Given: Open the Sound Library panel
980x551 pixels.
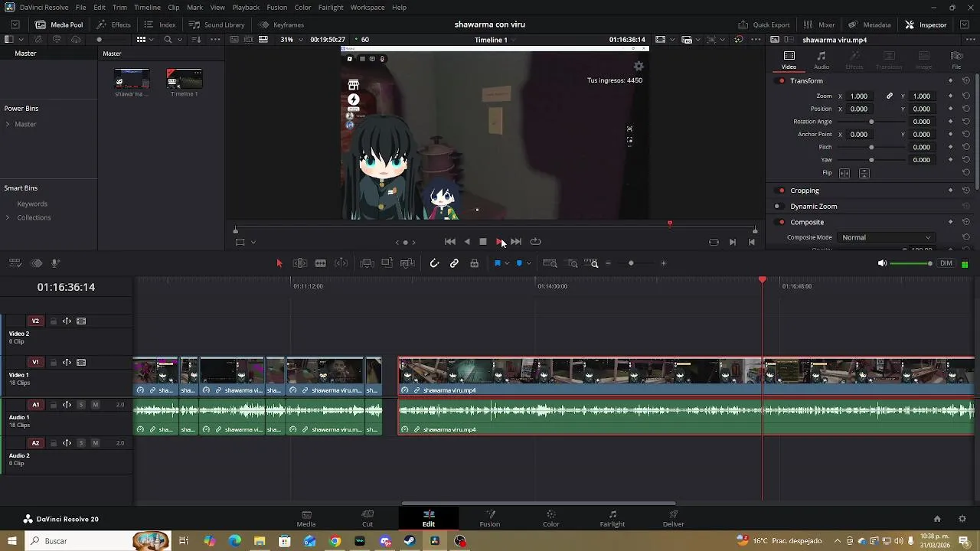Looking at the screenshot, I should tap(217, 24).
